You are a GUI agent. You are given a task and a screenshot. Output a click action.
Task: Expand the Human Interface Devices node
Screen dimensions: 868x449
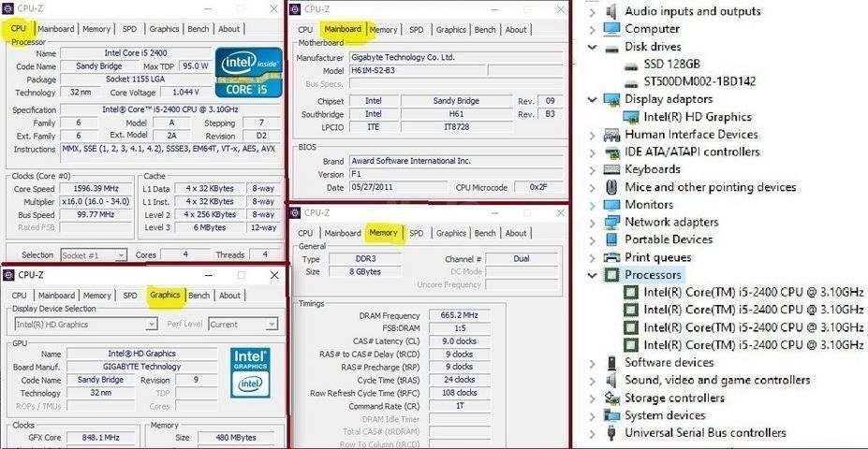click(x=593, y=135)
